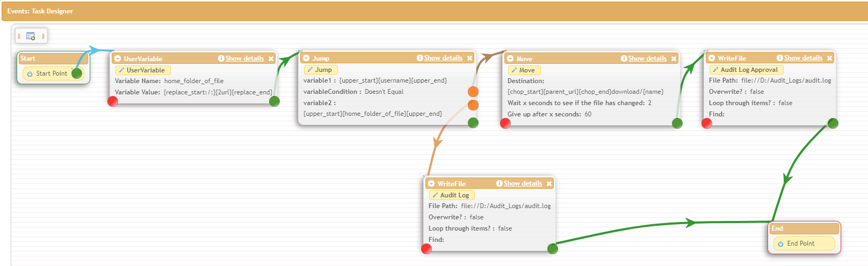Show details of Audit Log Approval WriteFile

pyautogui.click(x=803, y=58)
